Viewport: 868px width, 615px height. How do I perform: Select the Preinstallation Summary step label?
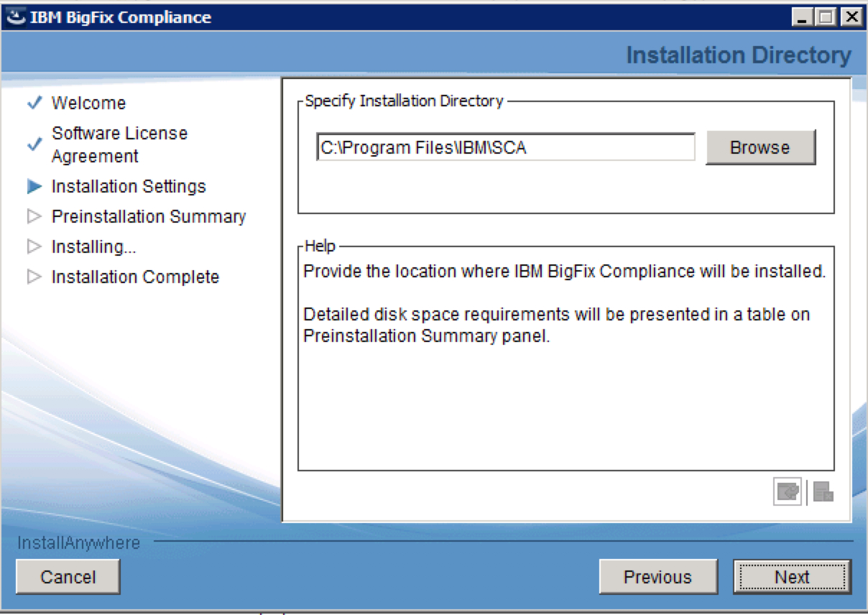coord(149,216)
